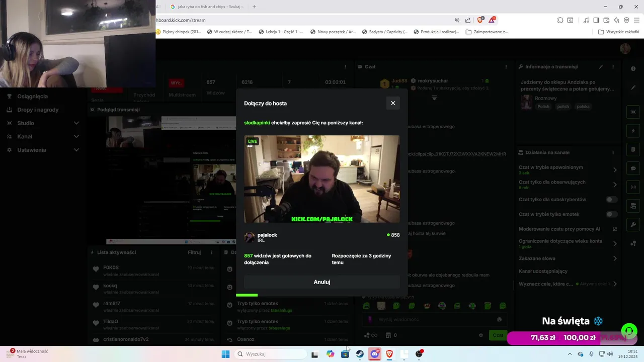Open emoji picker in message field

tap(499, 319)
